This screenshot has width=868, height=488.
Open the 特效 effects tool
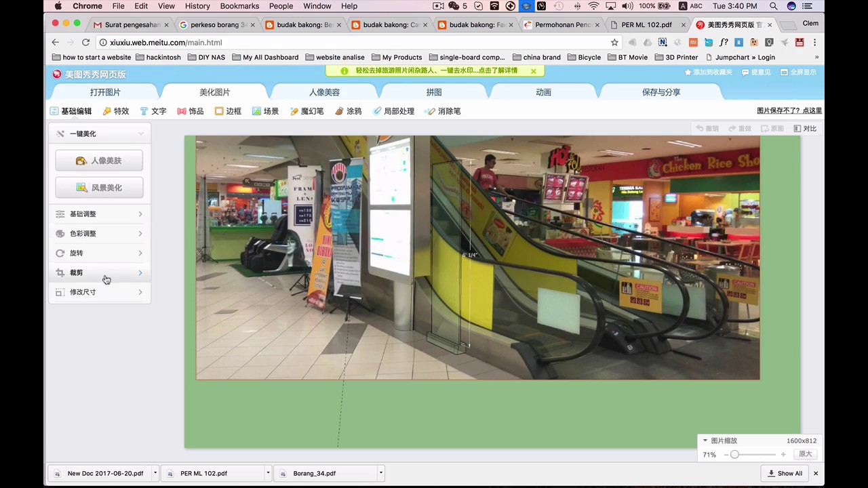click(x=115, y=111)
